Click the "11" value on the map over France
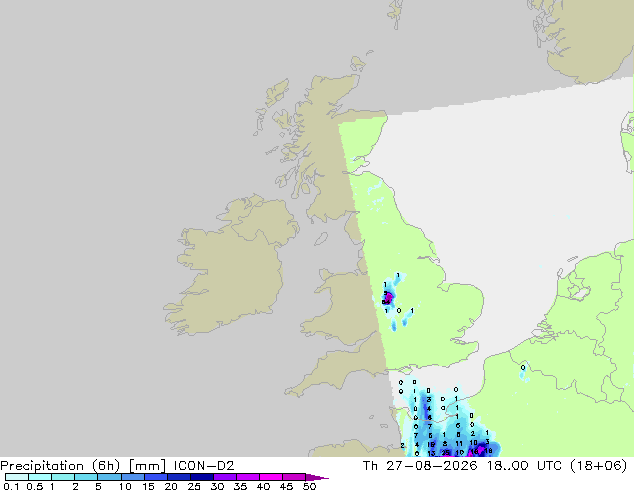Screen dimensions: 634x490 coord(459,444)
